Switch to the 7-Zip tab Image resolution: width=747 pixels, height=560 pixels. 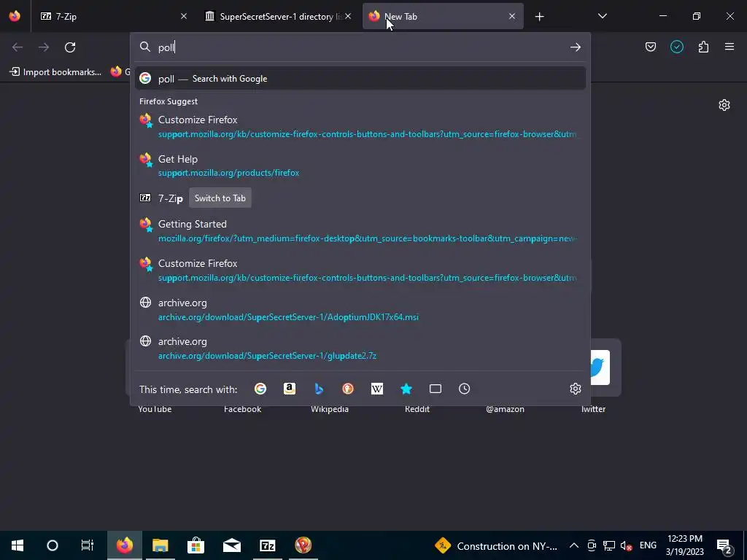(113, 16)
